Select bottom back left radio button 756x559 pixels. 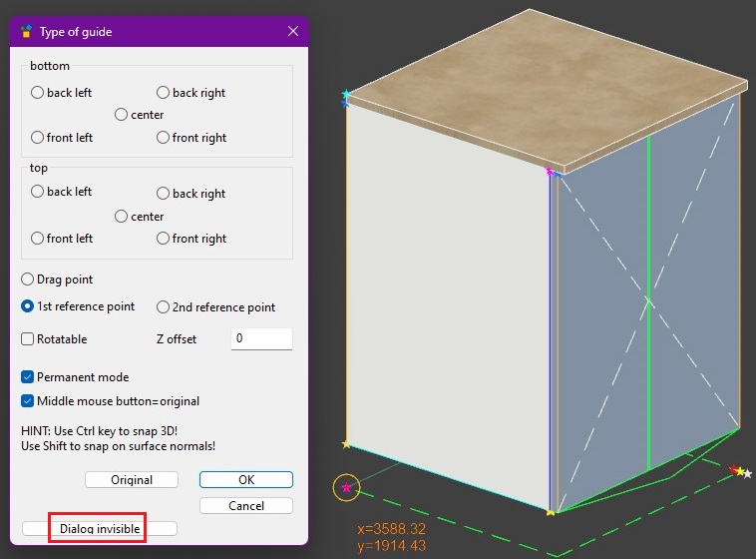tap(37, 92)
